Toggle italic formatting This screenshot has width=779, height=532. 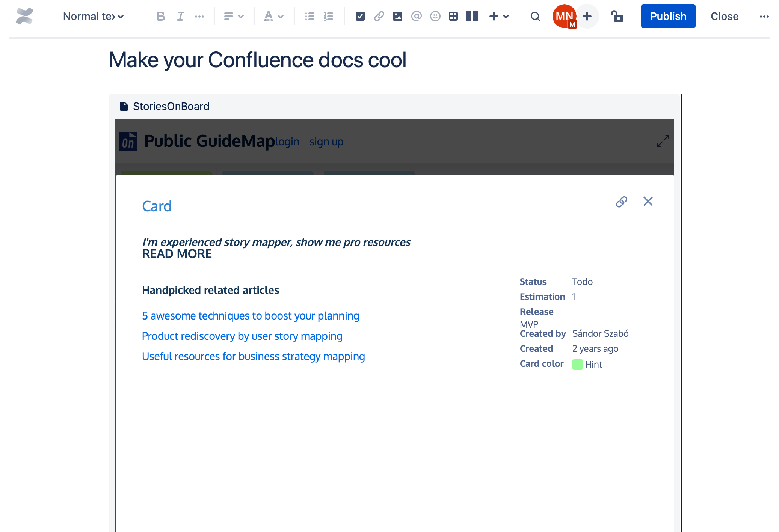pos(180,16)
